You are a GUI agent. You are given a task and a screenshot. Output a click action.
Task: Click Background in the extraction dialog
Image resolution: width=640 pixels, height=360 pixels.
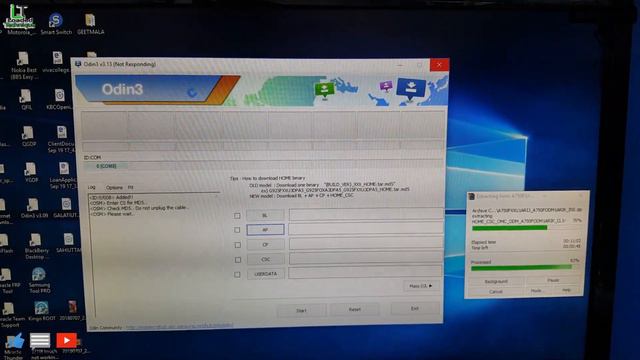coord(496,282)
